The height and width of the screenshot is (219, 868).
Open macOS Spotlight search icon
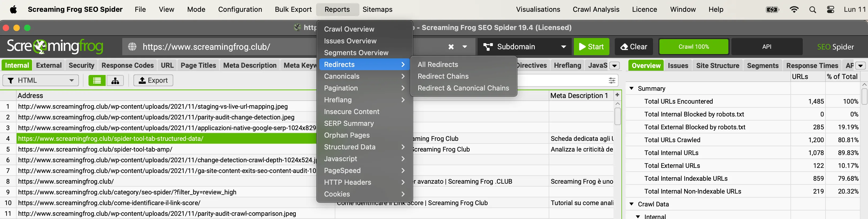point(812,9)
